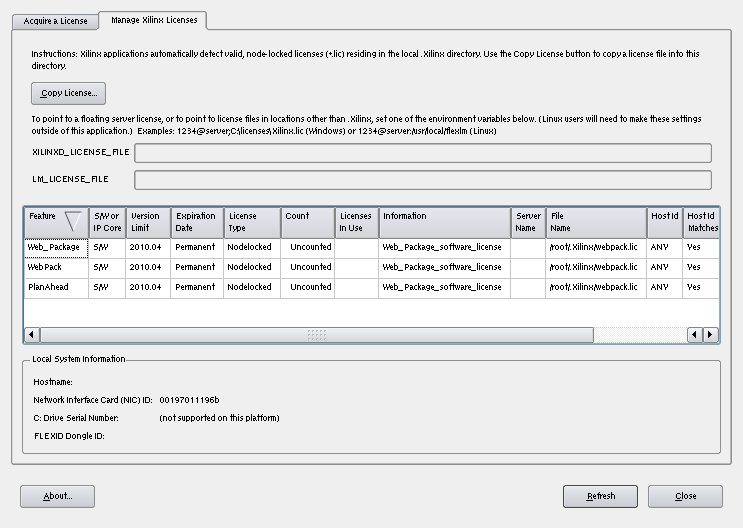
Task: Click the Server Name column header
Action: click(528, 222)
